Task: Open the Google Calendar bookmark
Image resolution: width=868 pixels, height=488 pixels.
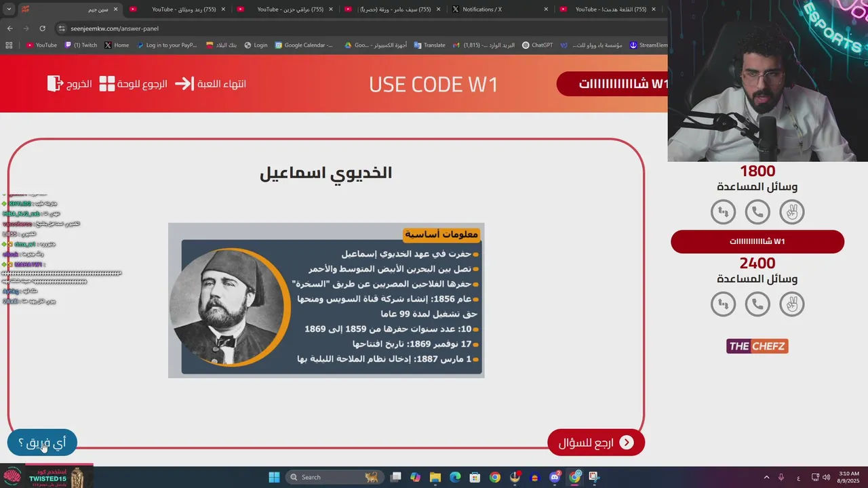Action: pyautogui.click(x=304, y=45)
